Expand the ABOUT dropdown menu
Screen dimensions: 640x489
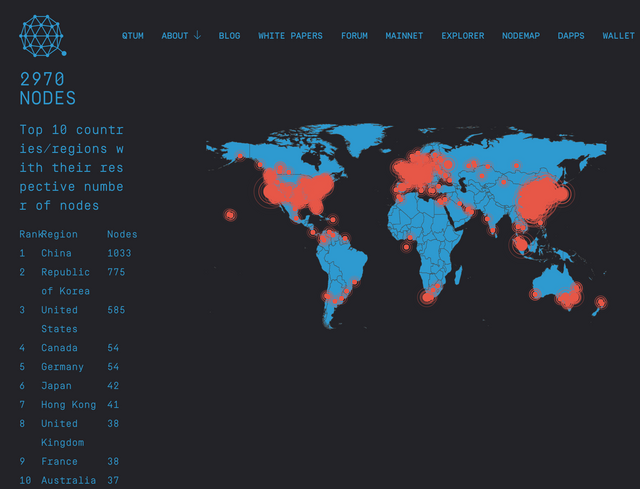tap(181, 36)
